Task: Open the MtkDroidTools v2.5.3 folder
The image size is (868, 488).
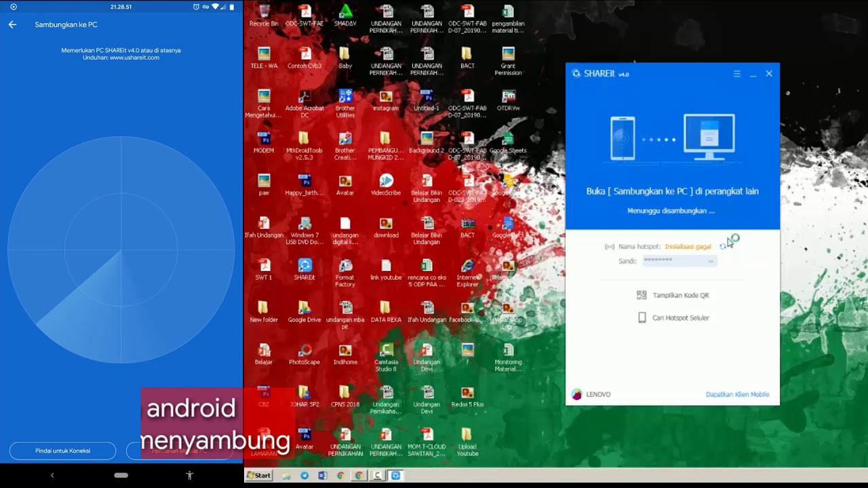Action: (x=304, y=146)
